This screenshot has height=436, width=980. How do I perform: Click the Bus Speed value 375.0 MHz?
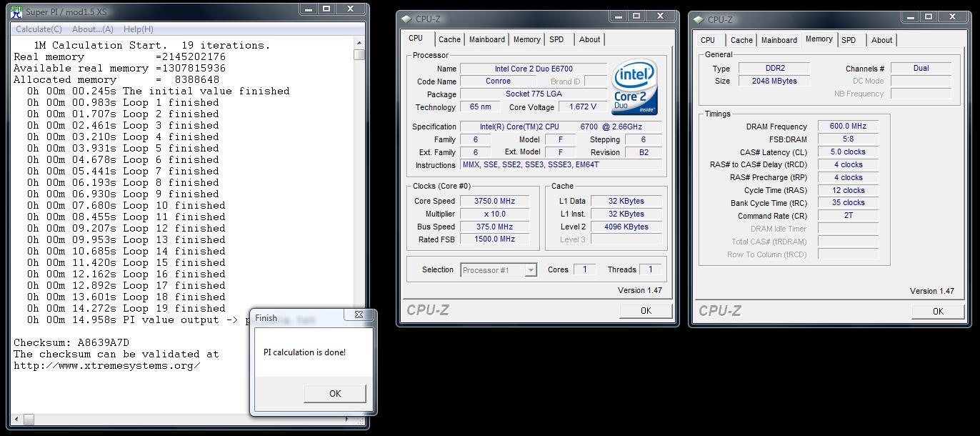tap(495, 227)
